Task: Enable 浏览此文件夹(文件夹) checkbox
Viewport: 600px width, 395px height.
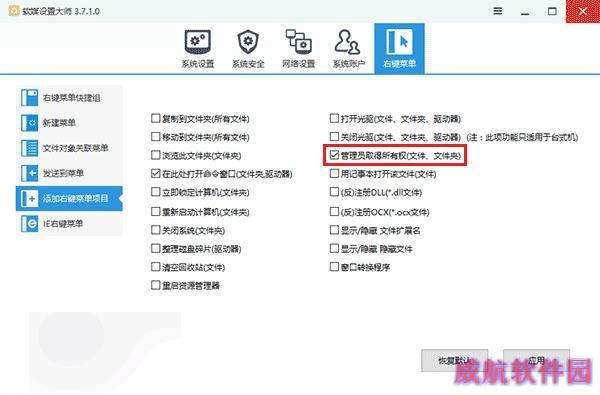Action: pyautogui.click(x=155, y=155)
